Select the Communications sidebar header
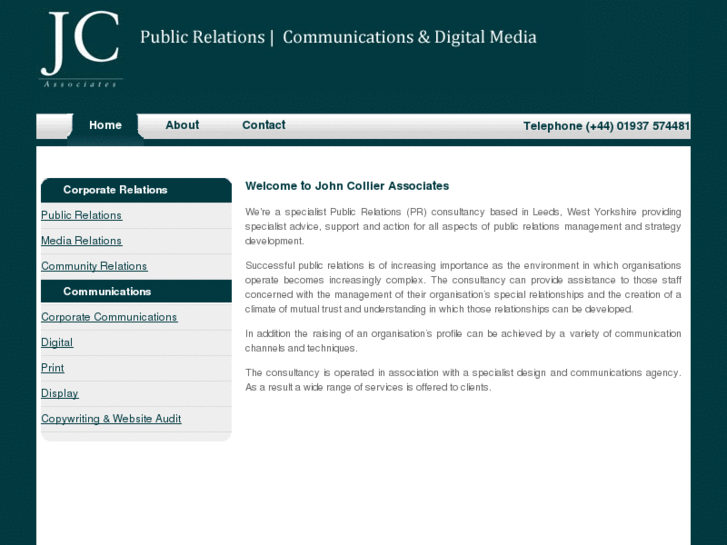727x545 pixels. coord(107,292)
